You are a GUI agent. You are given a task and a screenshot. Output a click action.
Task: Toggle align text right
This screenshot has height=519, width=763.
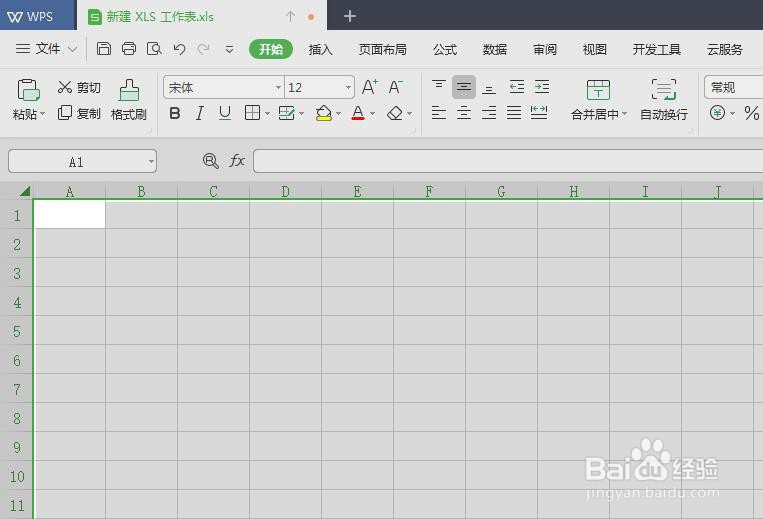point(489,113)
